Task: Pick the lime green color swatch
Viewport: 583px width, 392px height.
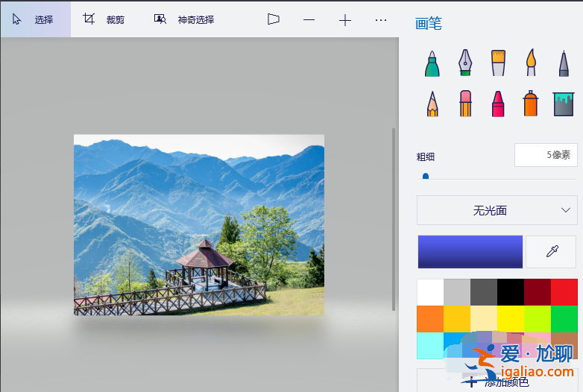Action: [538, 319]
